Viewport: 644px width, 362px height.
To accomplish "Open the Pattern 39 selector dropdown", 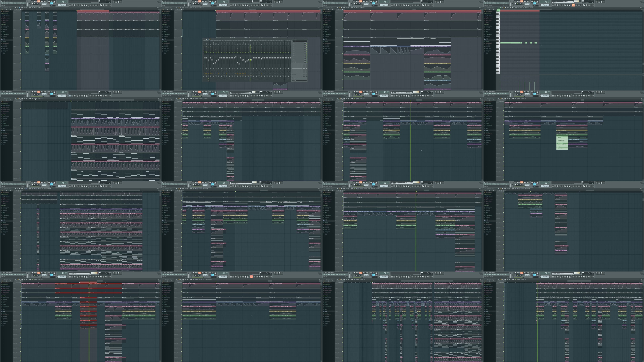I will (x=62, y=5).
